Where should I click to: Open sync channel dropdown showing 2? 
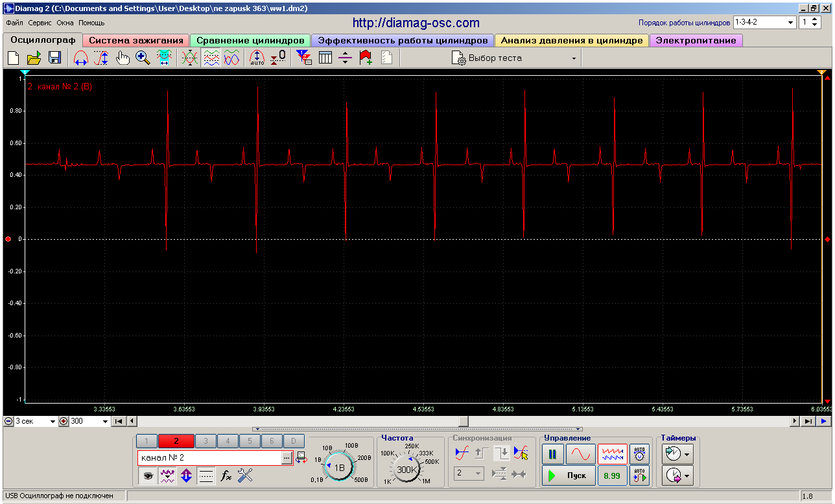click(x=469, y=474)
